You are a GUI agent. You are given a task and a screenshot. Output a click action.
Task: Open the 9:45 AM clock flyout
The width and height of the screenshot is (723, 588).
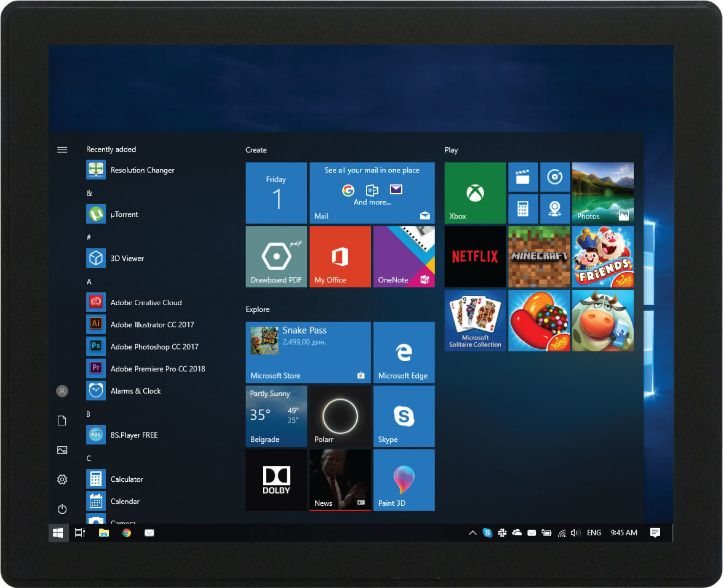point(624,533)
